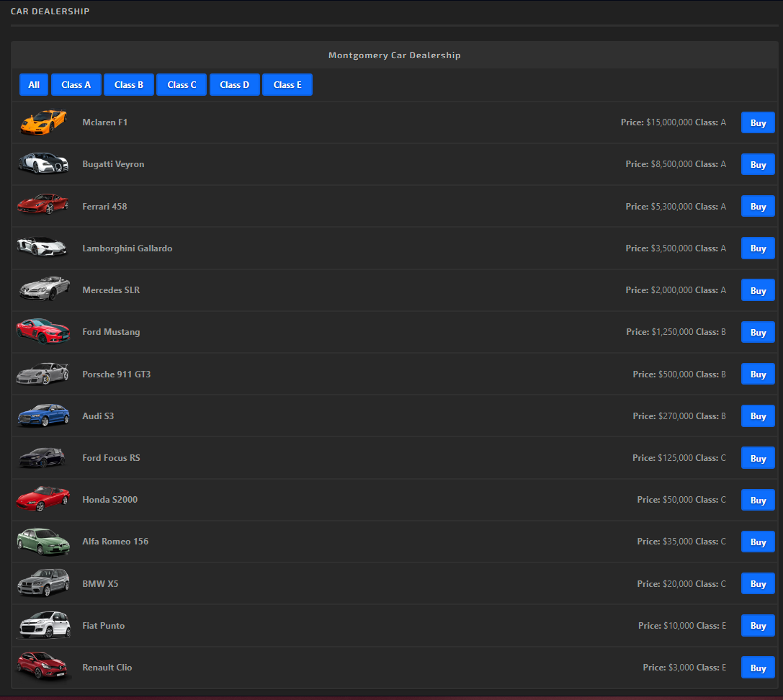Click the BMW X5 name label
Screen dimensions: 783x700
[100, 583]
